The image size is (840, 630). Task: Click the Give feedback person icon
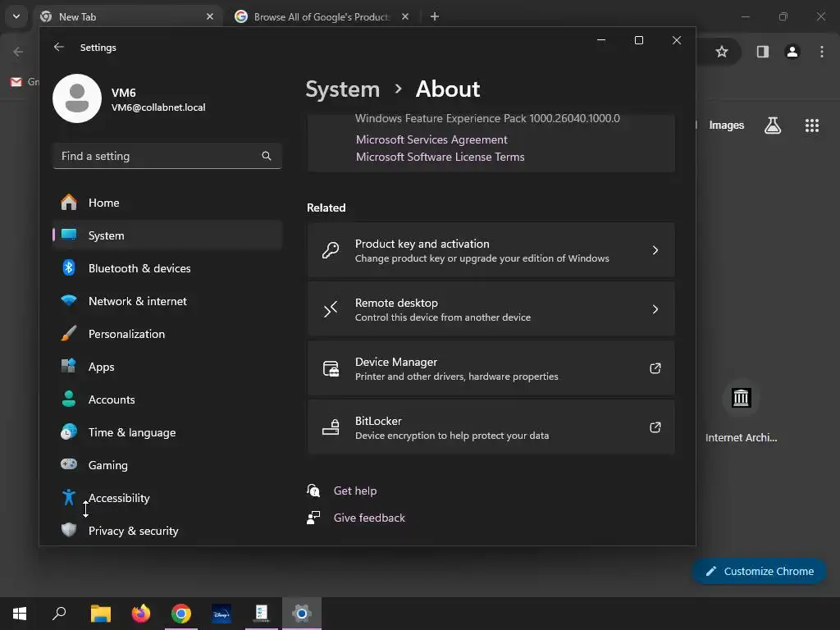tap(313, 518)
